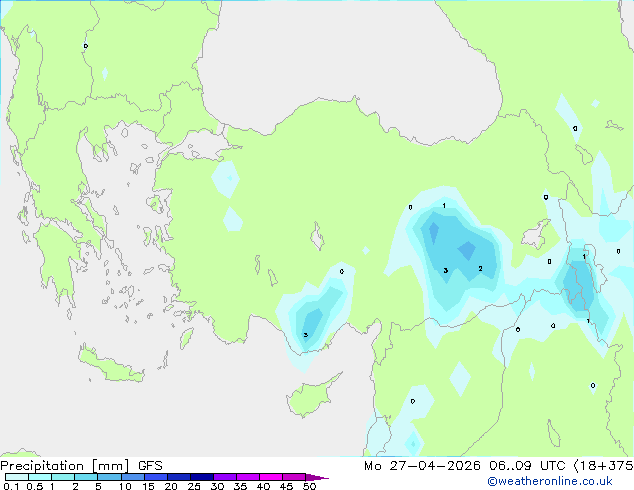Click the 'Mo 27-04-2026' date text

422,466
